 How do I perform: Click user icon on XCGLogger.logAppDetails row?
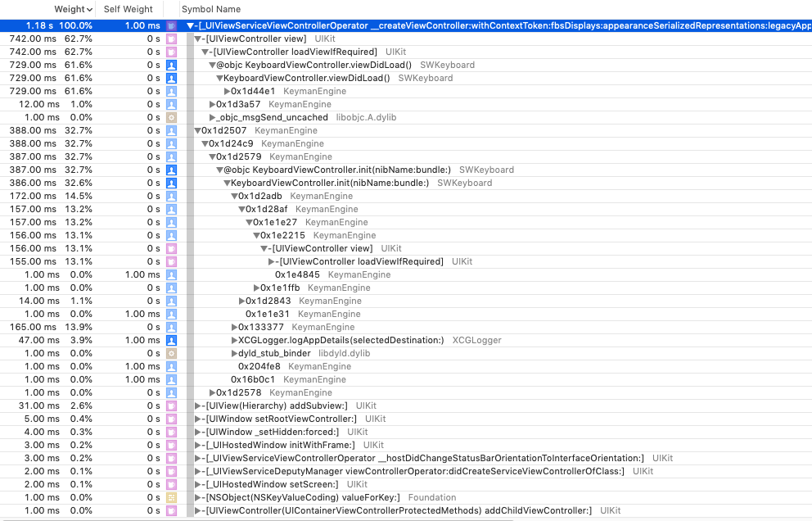(x=171, y=340)
